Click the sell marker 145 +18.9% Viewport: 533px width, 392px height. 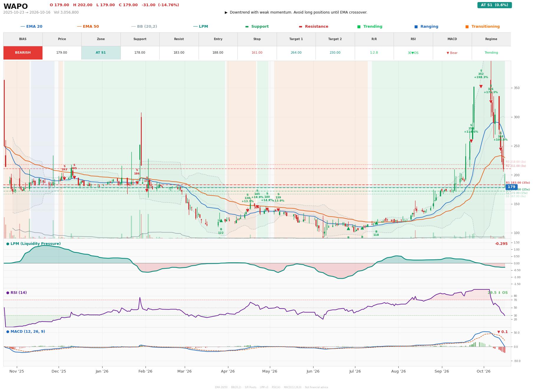[x=257, y=207]
